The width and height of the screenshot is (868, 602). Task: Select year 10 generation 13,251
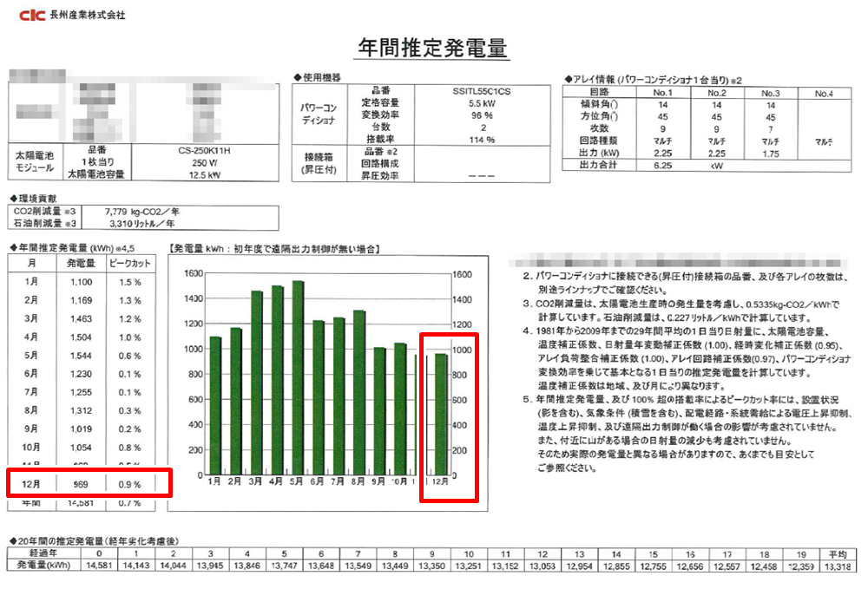coord(469,566)
